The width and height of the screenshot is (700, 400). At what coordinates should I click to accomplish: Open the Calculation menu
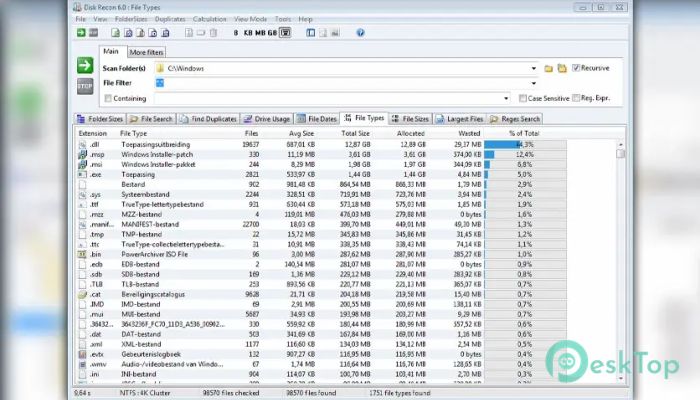(x=209, y=19)
